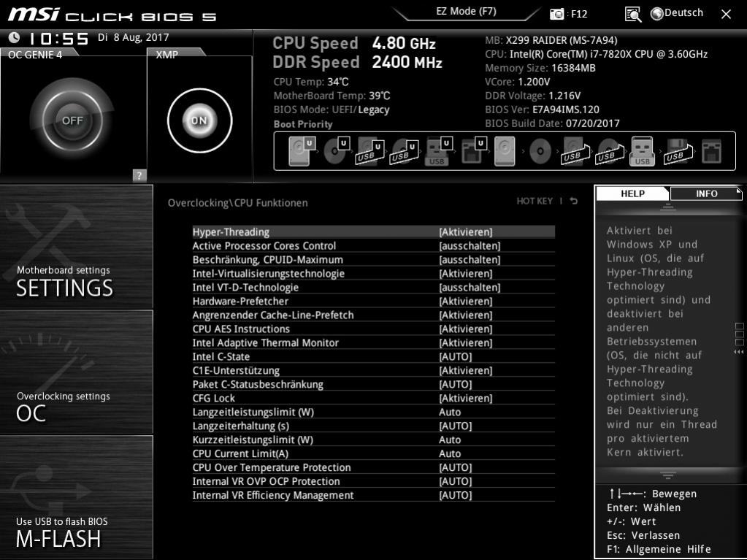Select the UEFI USB hard disk boot icon

click(x=370, y=151)
